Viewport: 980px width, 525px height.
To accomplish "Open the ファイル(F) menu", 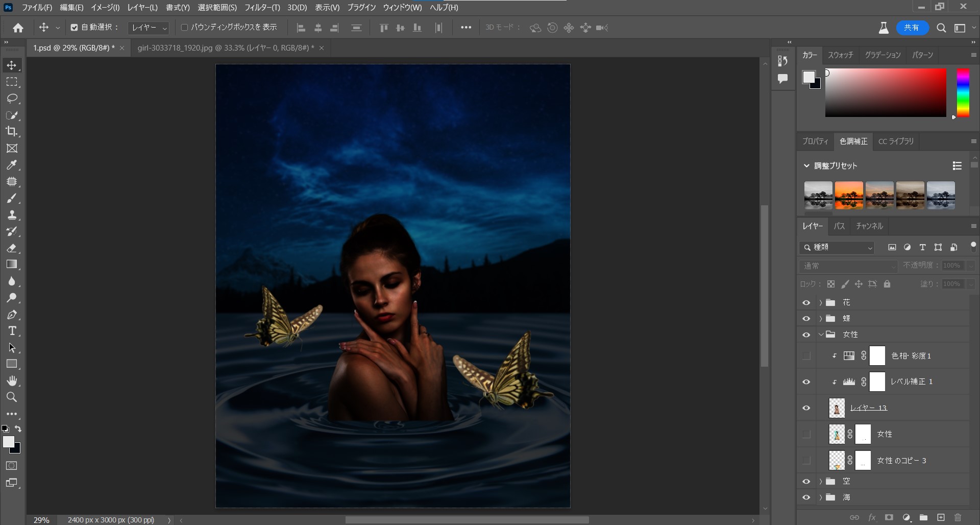I will click(x=37, y=8).
